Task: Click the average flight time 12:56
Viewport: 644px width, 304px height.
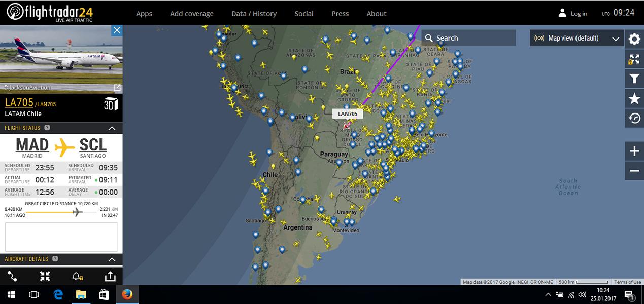Action: pyautogui.click(x=44, y=192)
